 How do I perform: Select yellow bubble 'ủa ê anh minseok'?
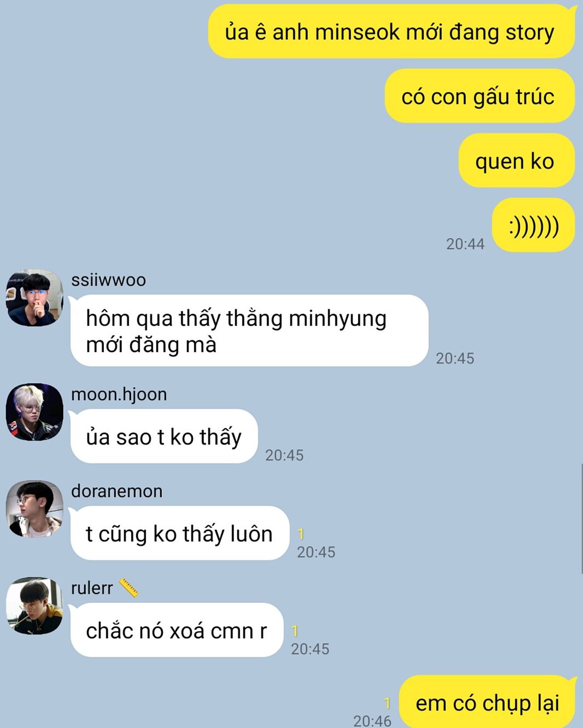point(392,31)
